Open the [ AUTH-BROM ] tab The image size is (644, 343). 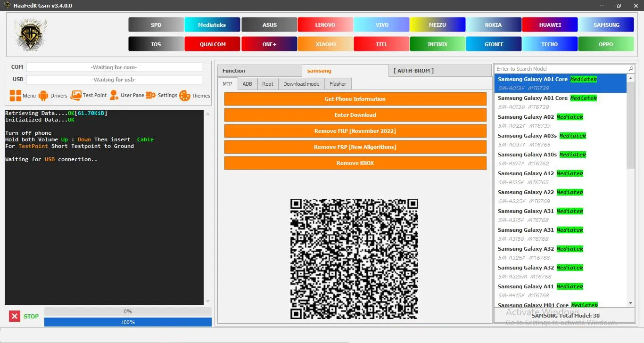(440, 71)
